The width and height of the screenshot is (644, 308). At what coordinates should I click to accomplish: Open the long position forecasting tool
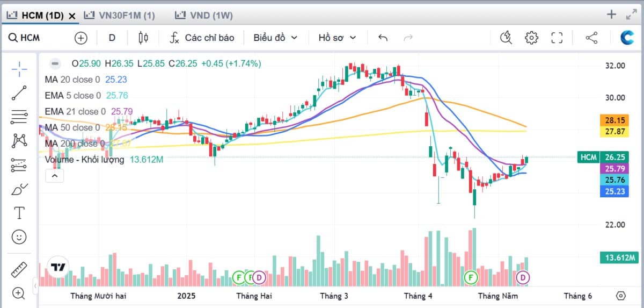coord(19,165)
